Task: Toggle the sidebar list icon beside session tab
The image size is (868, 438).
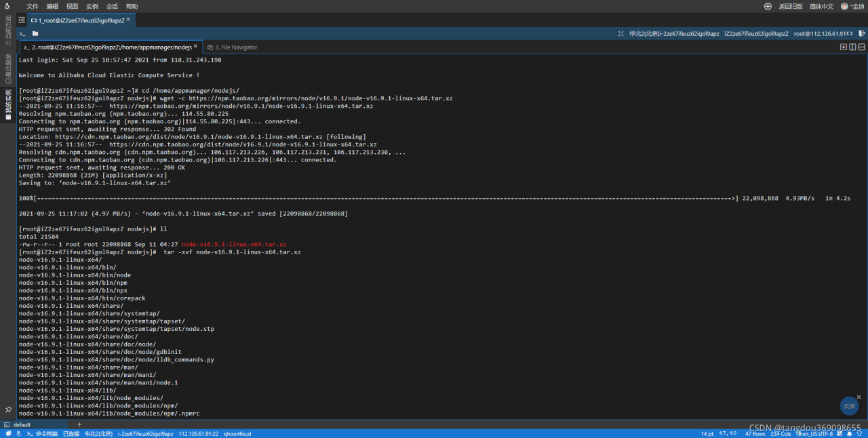Action: click(22, 20)
